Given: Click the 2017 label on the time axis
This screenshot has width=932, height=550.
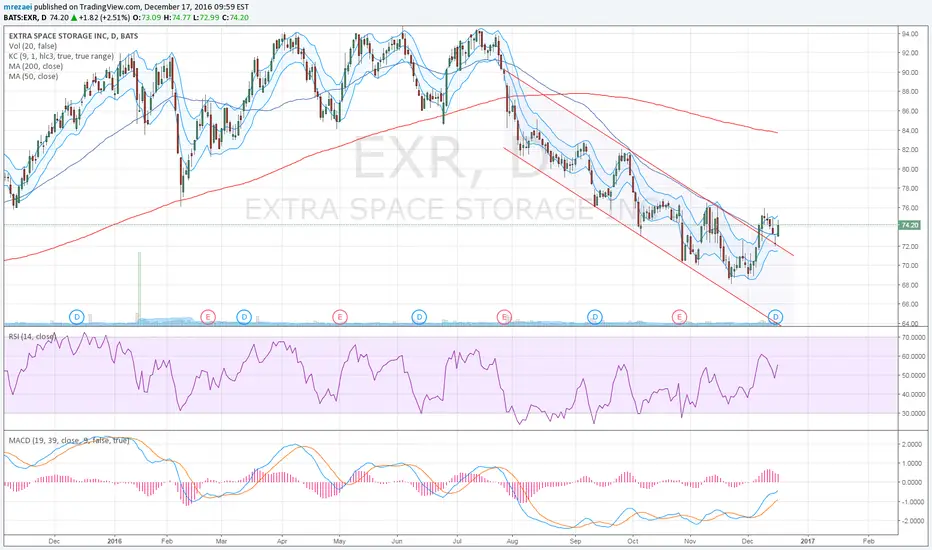Looking at the screenshot, I should tap(807, 541).
